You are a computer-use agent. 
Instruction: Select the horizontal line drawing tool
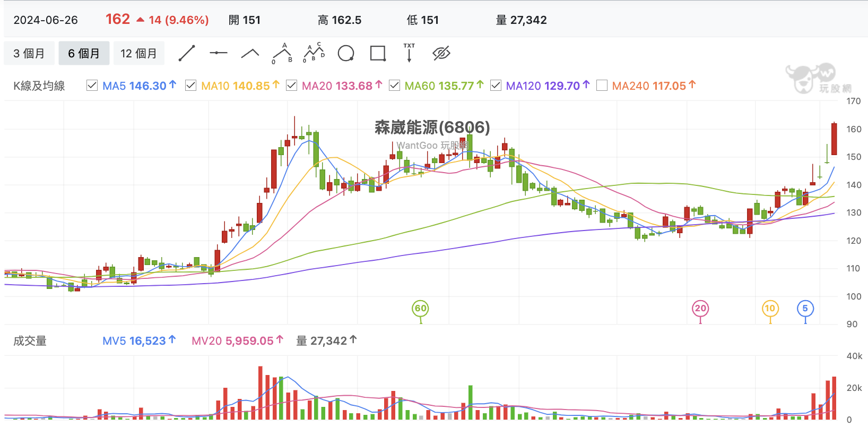pyautogui.click(x=219, y=53)
